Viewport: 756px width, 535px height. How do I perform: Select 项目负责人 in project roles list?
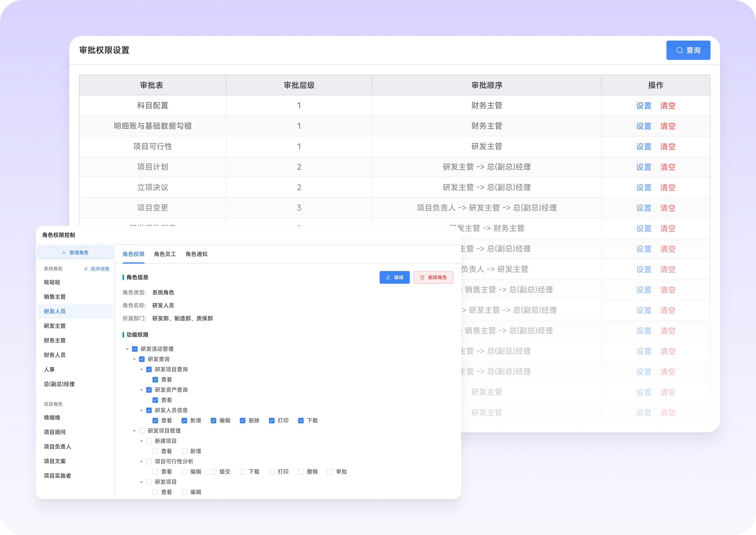coord(57,446)
